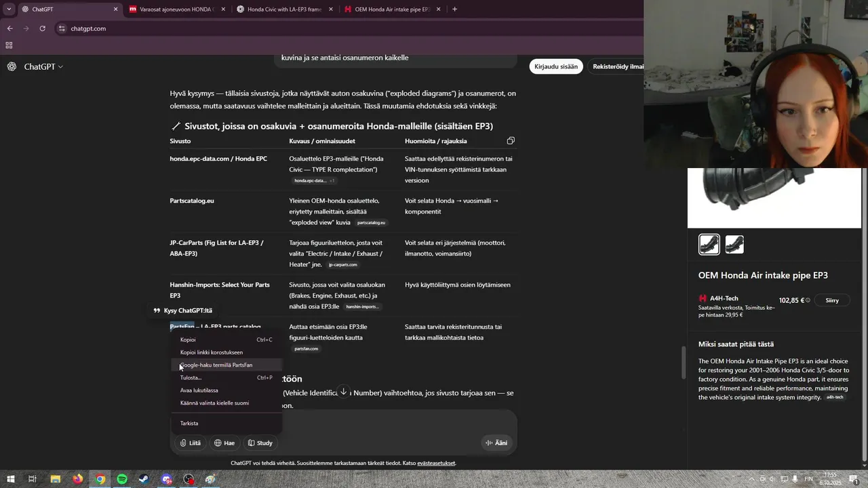Select the second intake pipe thumbnail
Screen dimensions: 868x488
(734, 244)
